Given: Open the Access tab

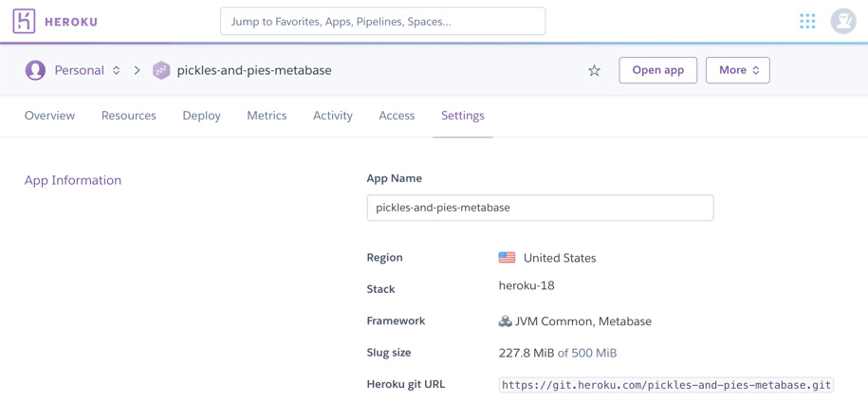Looking at the screenshot, I should (x=397, y=116).
